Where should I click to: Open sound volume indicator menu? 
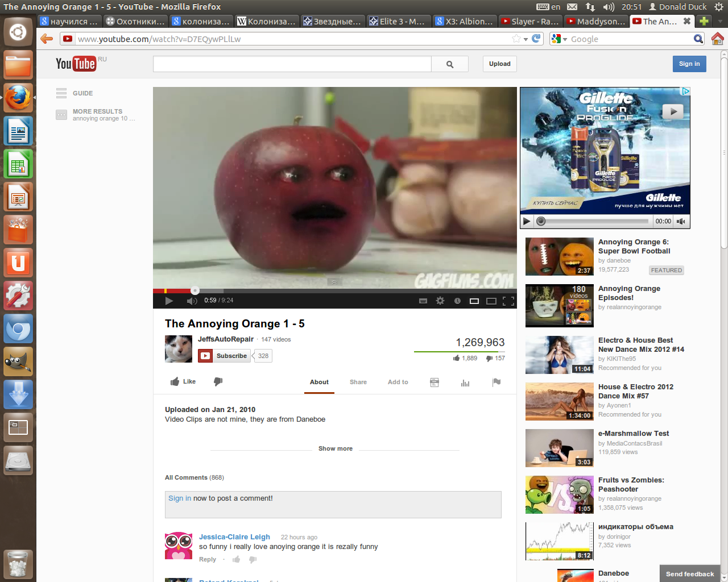click(x=609, y=7)
